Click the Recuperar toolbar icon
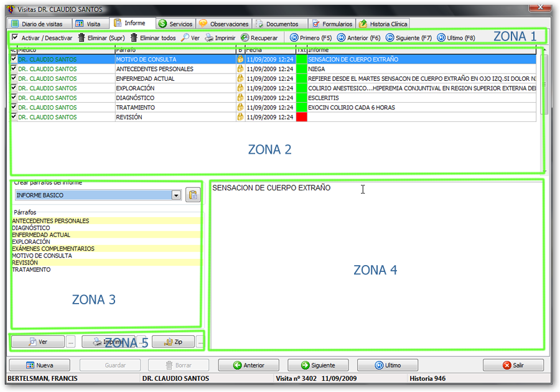The height and width of the screenshot is (392, 560). (245, 38)
